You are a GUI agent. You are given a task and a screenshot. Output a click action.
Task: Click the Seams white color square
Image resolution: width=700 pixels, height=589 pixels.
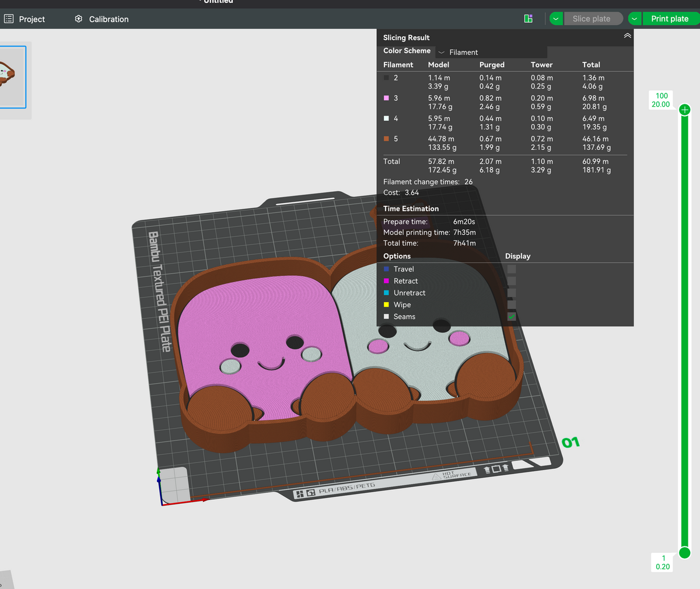tap(386, 317)
